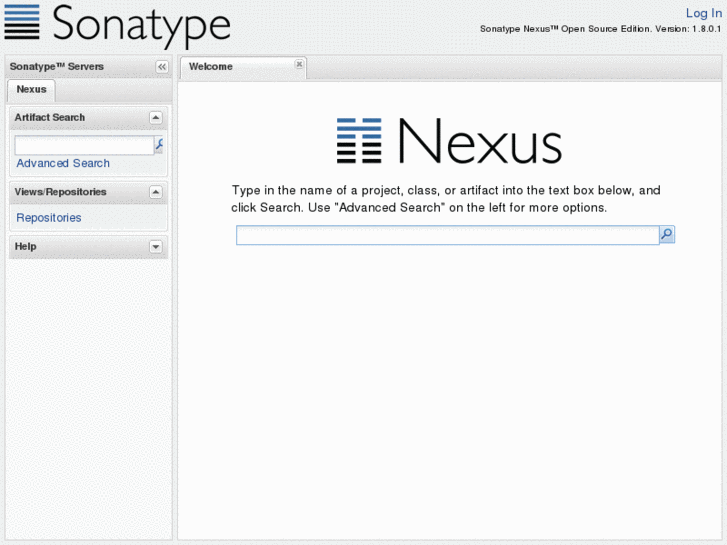
Task: Click the Artifact Search panel title text
Action: 50,118
